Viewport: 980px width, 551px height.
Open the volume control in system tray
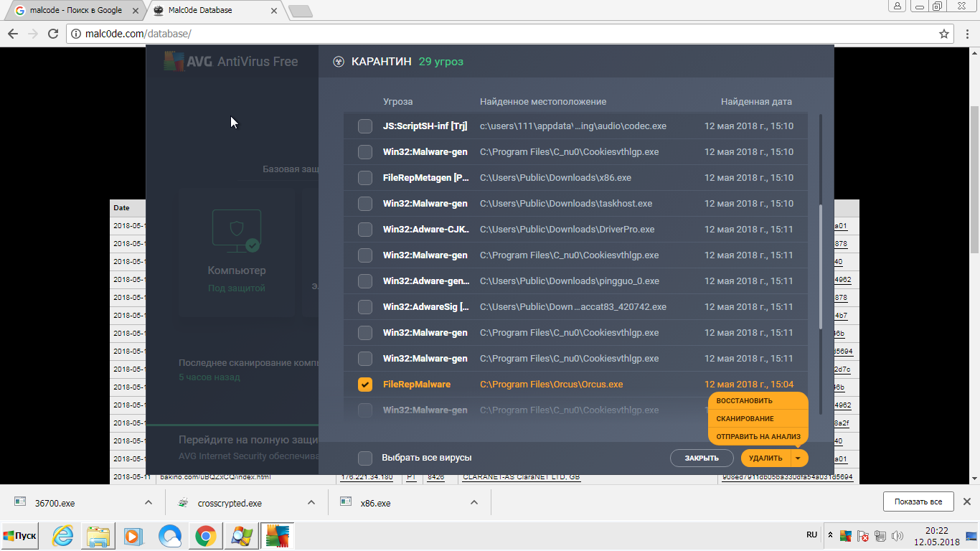pos(897,536)
